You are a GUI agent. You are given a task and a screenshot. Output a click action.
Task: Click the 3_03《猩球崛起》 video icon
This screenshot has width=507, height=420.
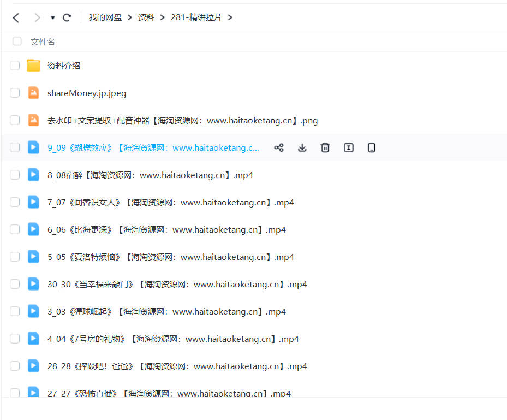coord(33,311)
